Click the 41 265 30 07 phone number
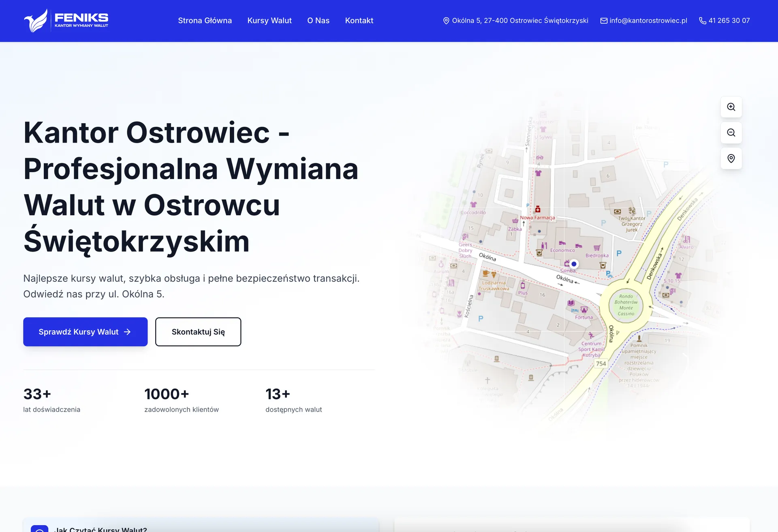This screenshot has height=532, width=778. [x=729, y=21]
